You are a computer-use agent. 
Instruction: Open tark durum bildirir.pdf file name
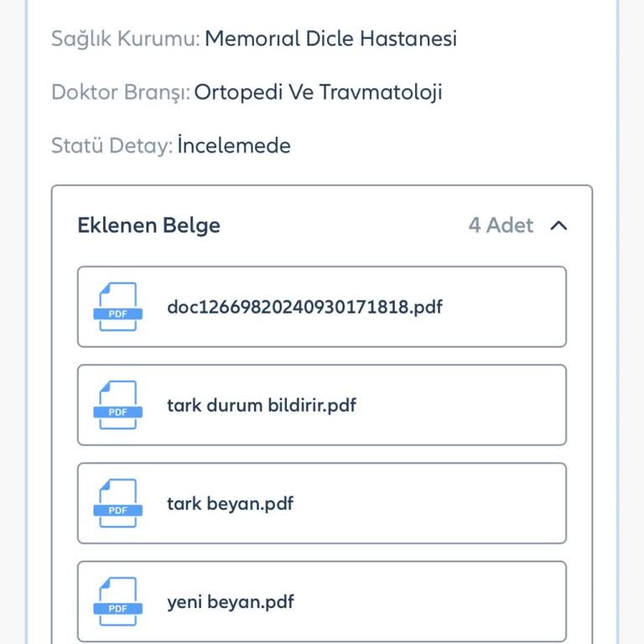coord(262,405)
